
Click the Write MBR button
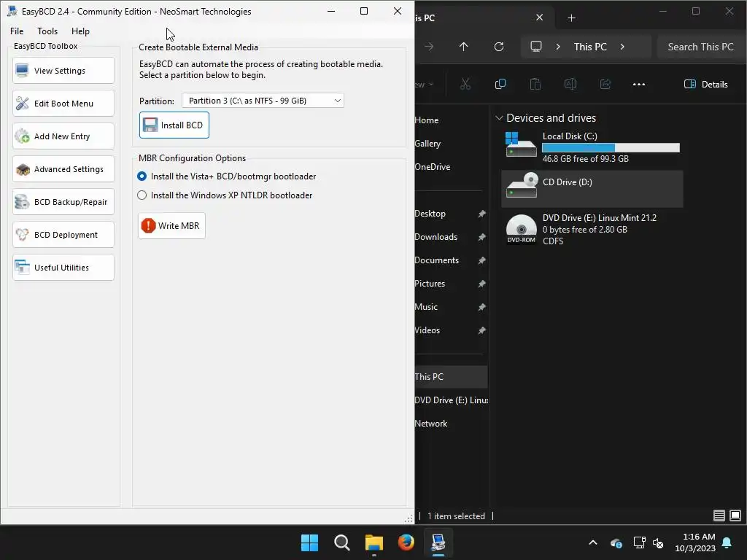point(172,226)
